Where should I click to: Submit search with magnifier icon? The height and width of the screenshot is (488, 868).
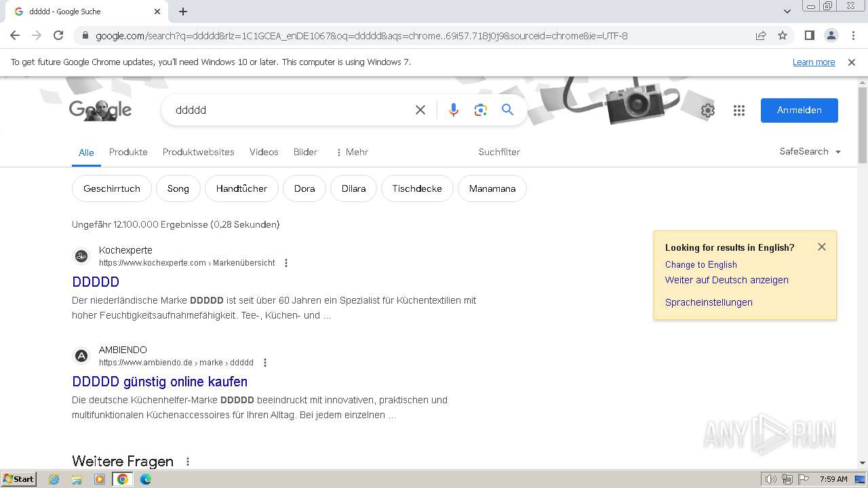coord(507,110)
